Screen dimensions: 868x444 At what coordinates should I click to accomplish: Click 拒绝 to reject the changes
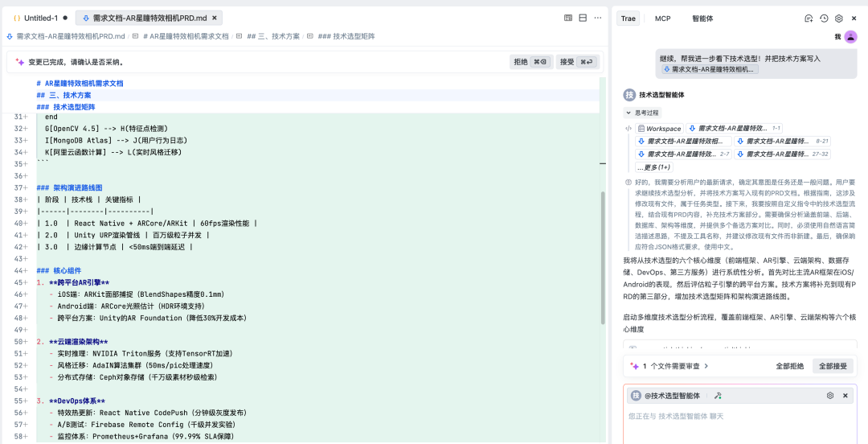click(x=530, y=62)
